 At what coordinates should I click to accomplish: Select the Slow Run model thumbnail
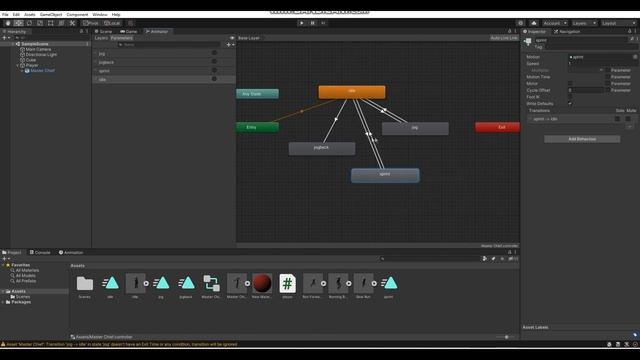363,283
